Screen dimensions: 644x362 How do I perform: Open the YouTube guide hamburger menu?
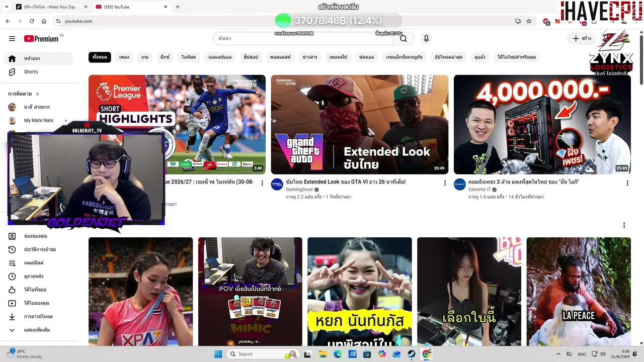pos(12,39)
